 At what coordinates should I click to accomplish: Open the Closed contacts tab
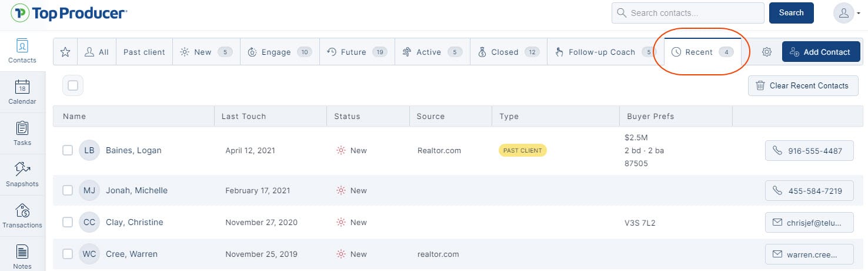click(x=505, y=52)
